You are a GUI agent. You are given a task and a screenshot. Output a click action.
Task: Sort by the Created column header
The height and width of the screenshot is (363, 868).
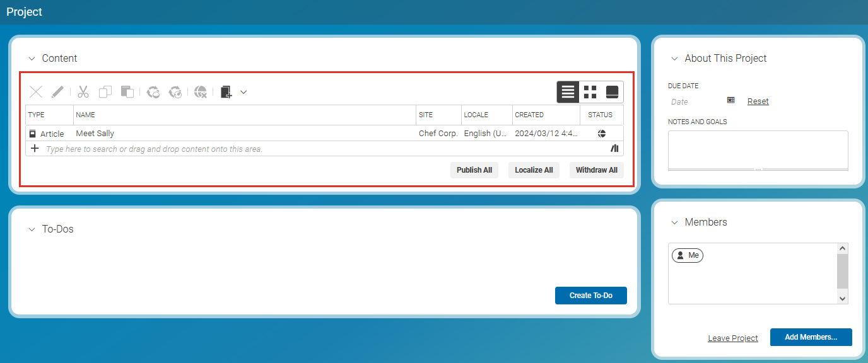529,115
